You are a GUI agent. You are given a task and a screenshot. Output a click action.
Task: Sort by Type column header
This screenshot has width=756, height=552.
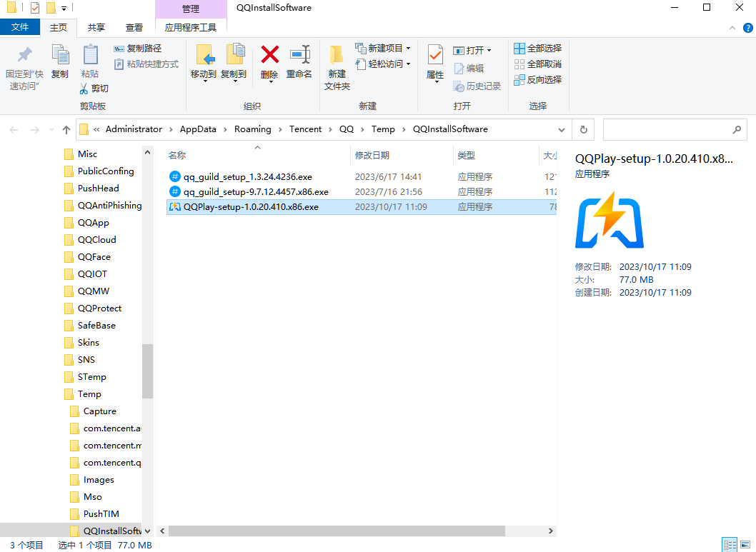point(466,155)
